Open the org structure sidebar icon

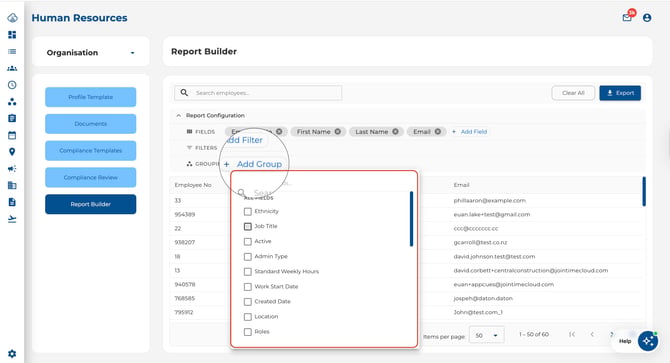point(12,102)
